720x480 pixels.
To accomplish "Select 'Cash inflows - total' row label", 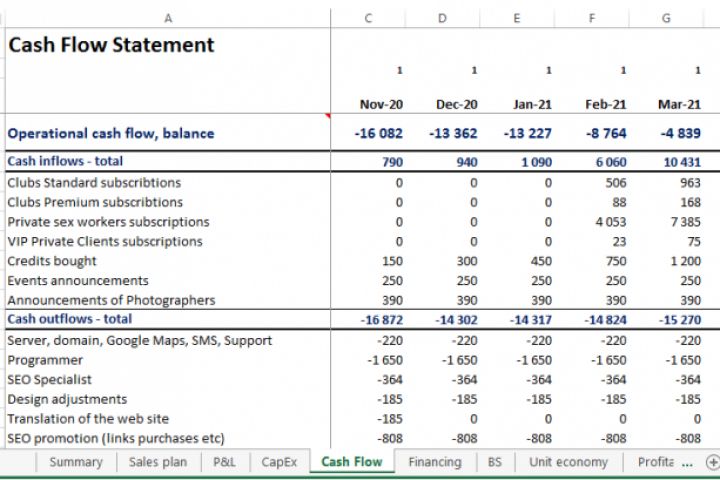I will (x=65, y=161).
